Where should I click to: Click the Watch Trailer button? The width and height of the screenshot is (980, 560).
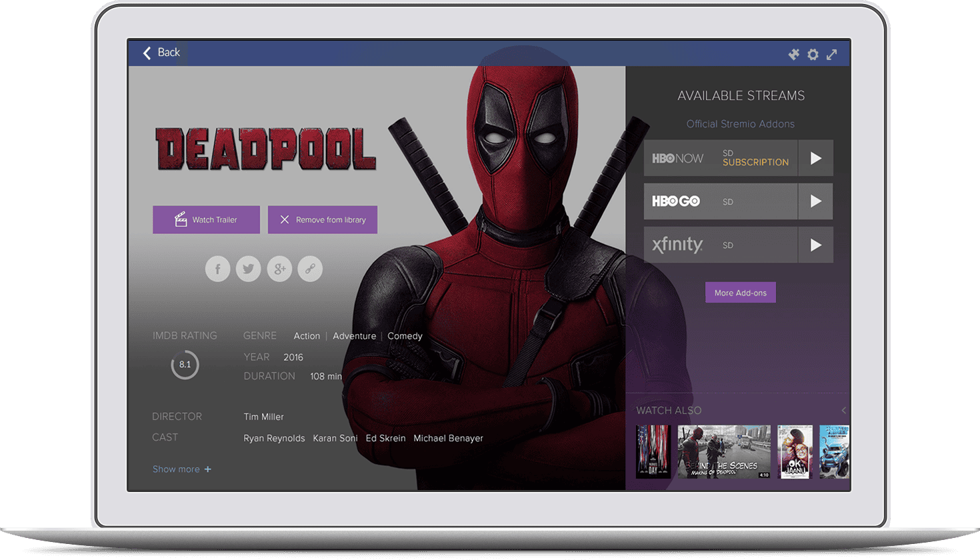[x=206, y=219]
